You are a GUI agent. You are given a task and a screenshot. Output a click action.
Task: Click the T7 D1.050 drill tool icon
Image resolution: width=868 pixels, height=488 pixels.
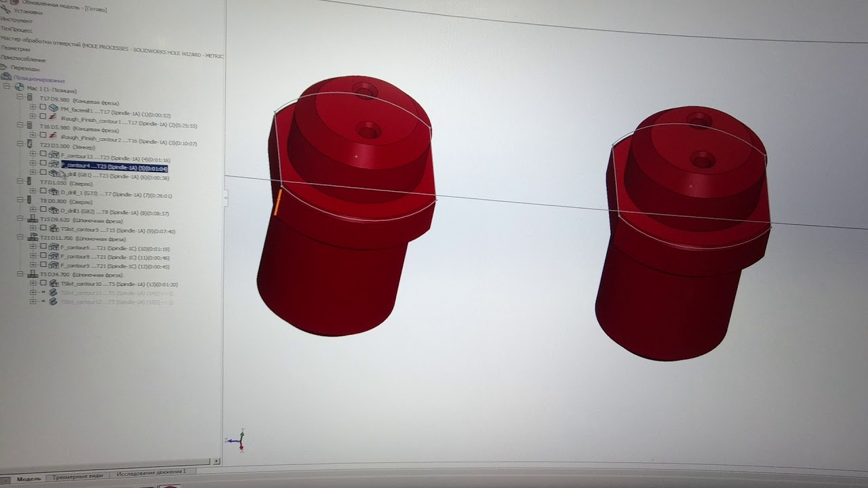[29, 181]
